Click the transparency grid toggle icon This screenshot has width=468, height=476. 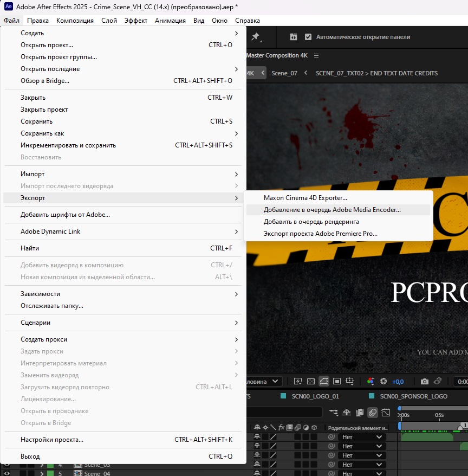click(x=311, y=382)
